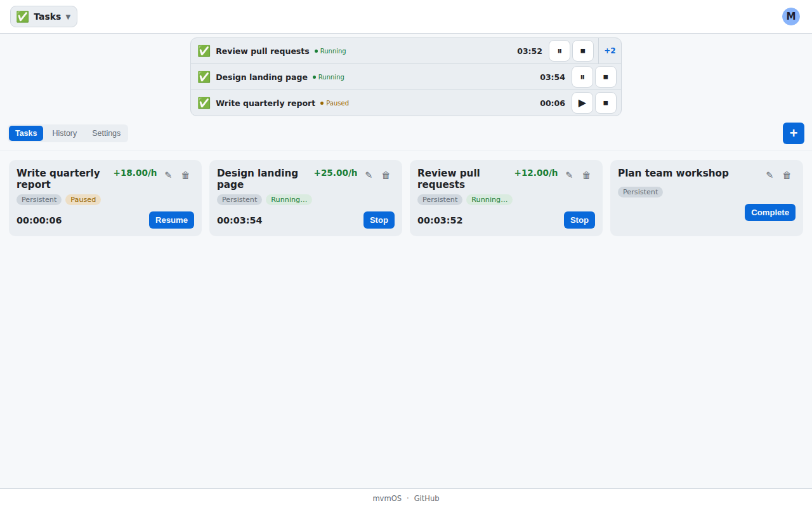
Task: Click the +12.00/h rate value
Action: tap(536, 173)
